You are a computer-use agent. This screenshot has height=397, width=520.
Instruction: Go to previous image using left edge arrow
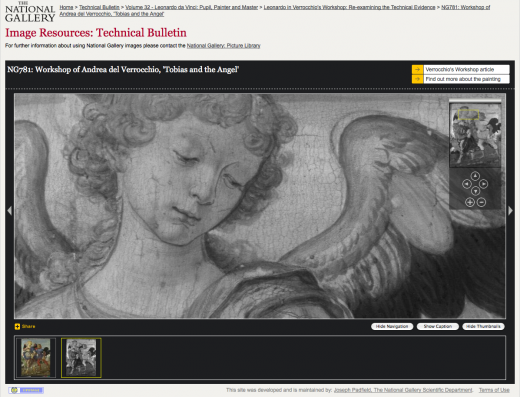coord(10,210)
